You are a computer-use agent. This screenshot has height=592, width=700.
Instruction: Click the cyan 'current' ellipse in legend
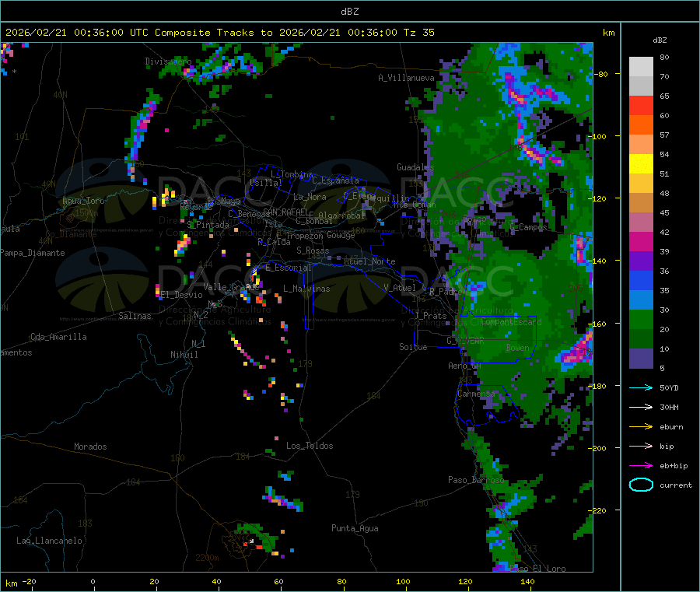click(641, 485)
